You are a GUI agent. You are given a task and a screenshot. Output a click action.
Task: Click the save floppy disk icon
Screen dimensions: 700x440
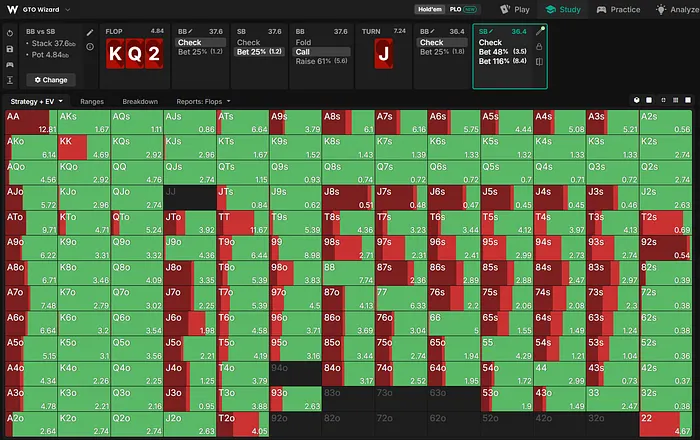pos(10,49)
